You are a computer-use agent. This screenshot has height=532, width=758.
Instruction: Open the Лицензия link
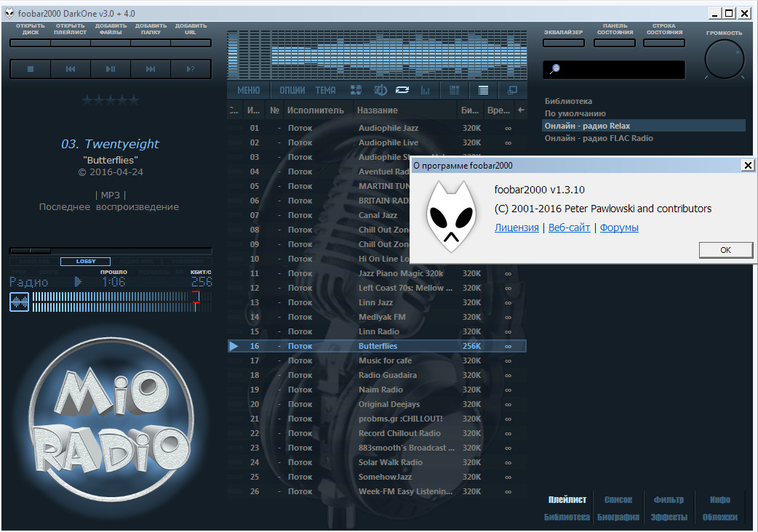pyautogui.click(x=516, y=227)
